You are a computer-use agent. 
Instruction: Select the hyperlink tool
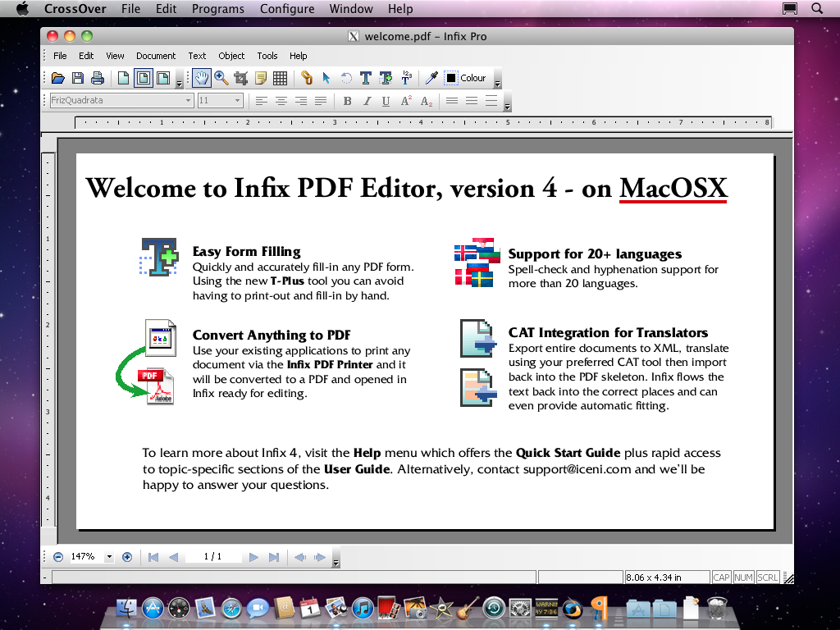point(308,78)
